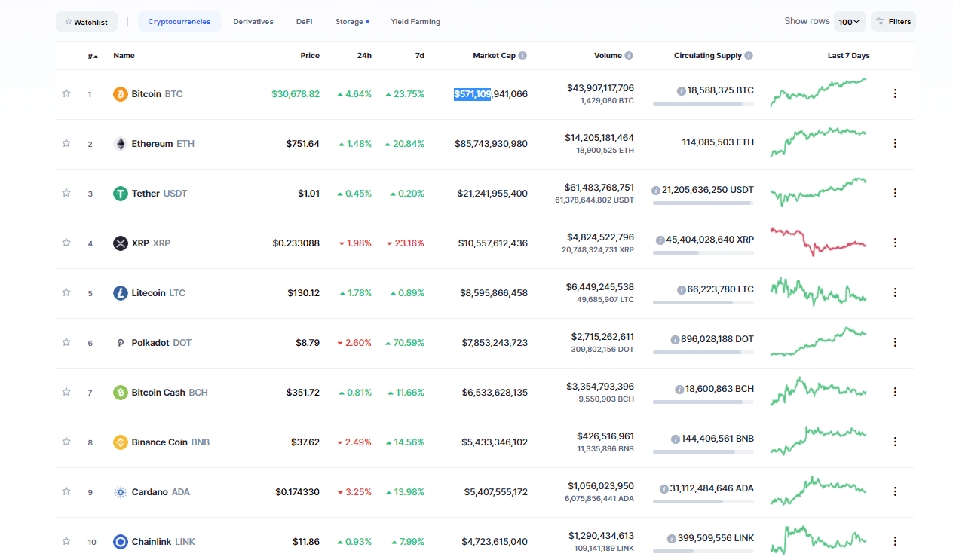Select the Cryptocurrencies tab
The width and height of the screenshot is (953, 560).
click(x=179, y=22)
